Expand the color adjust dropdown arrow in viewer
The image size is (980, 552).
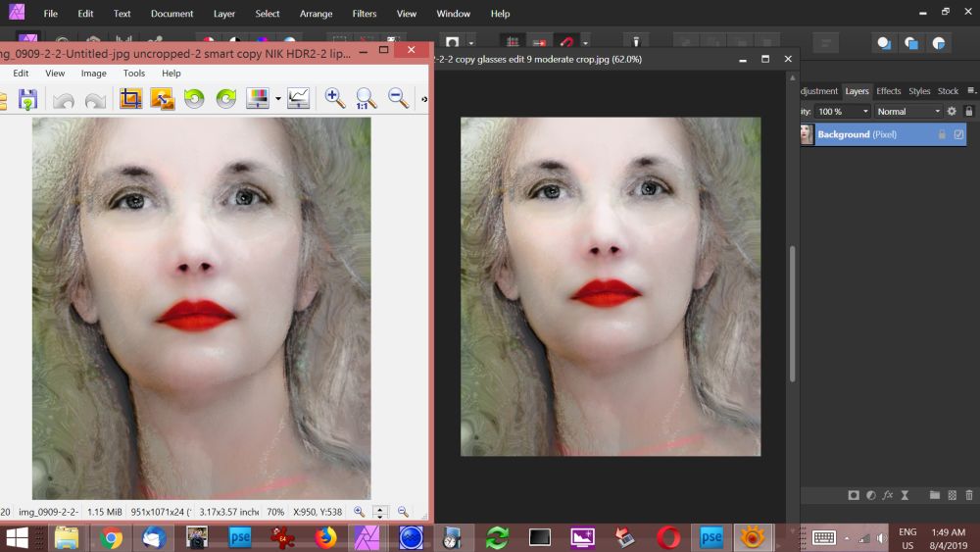tap(278, 98)
